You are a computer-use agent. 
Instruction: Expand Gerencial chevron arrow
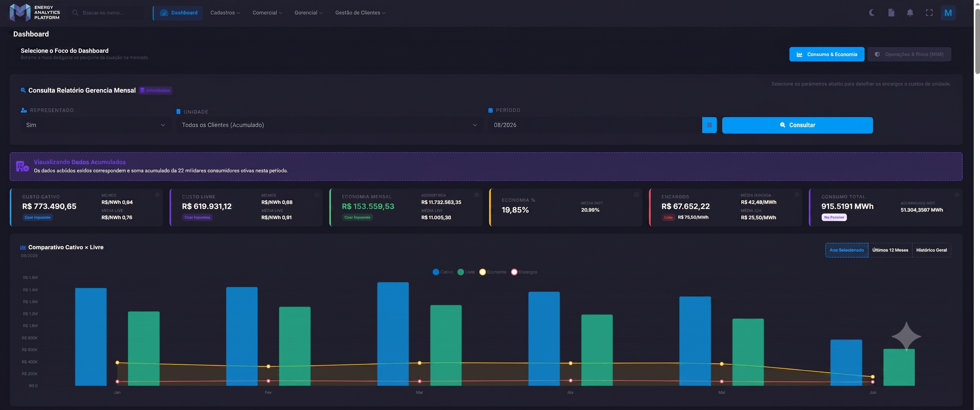click(321, 13)
